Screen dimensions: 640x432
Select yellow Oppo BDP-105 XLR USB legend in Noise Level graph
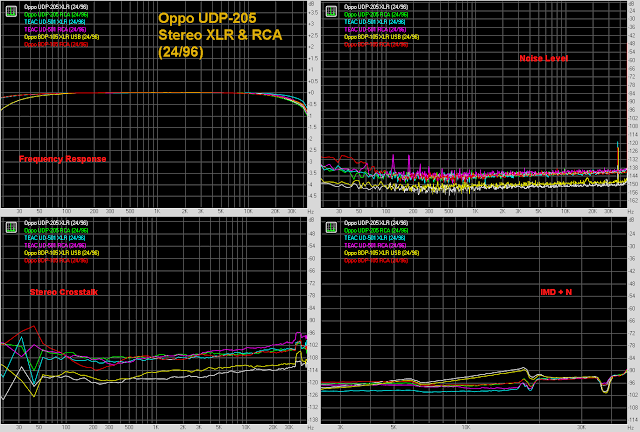(x=381, y=37)
